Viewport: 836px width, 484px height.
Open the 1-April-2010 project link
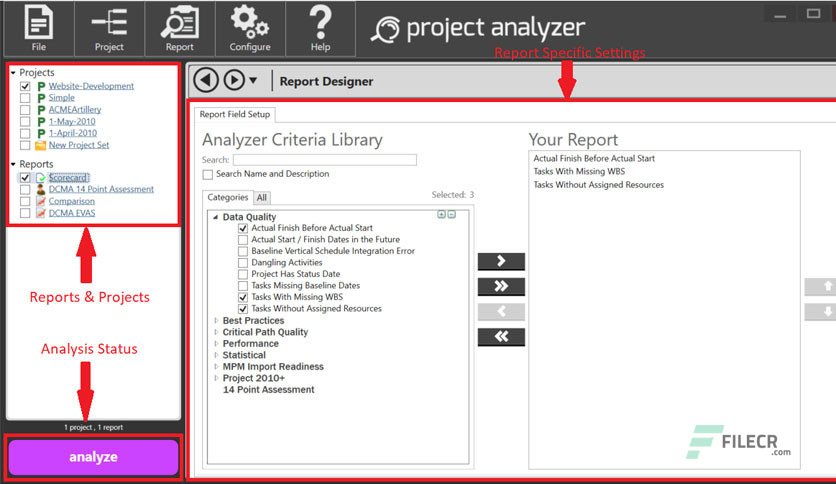(x=73, y=133)
